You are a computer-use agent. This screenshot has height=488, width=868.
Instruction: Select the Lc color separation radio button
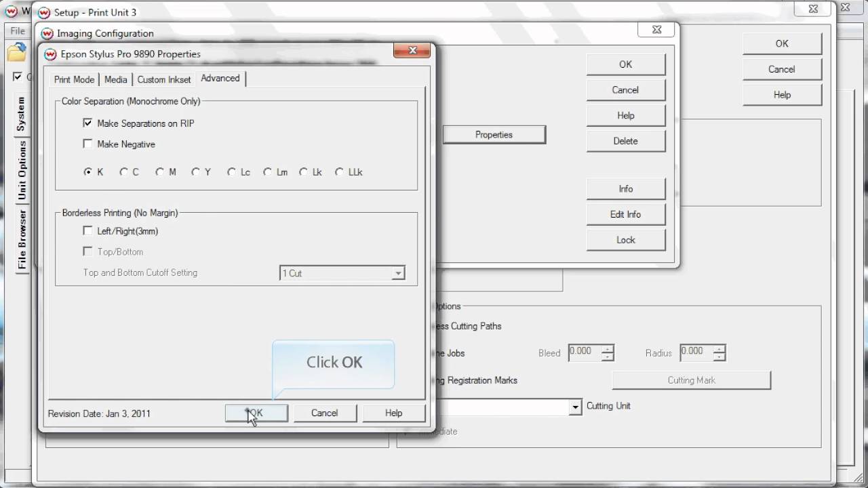tap(231, 171)
